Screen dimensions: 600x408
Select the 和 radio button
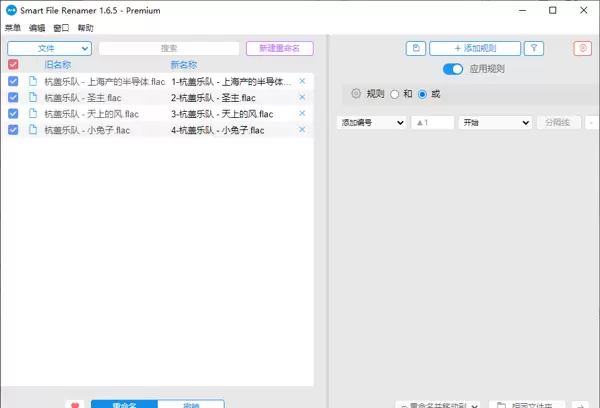tap(395, 94)
